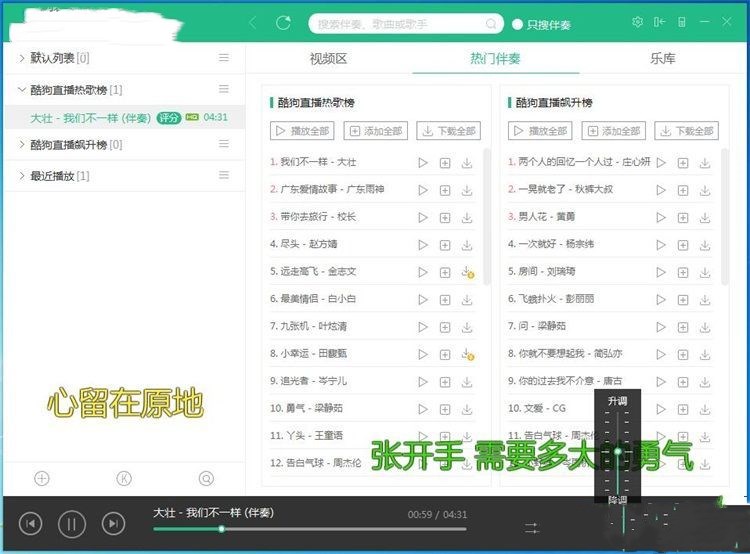Add 追光者 - 岑宁儿 to playlist

(x=445, y=382)
